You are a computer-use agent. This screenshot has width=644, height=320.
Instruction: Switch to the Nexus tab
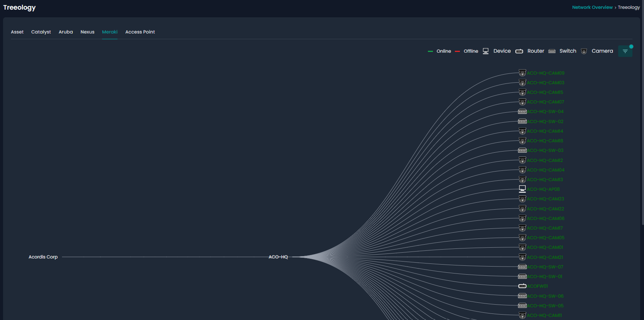[x=87, y=32]
